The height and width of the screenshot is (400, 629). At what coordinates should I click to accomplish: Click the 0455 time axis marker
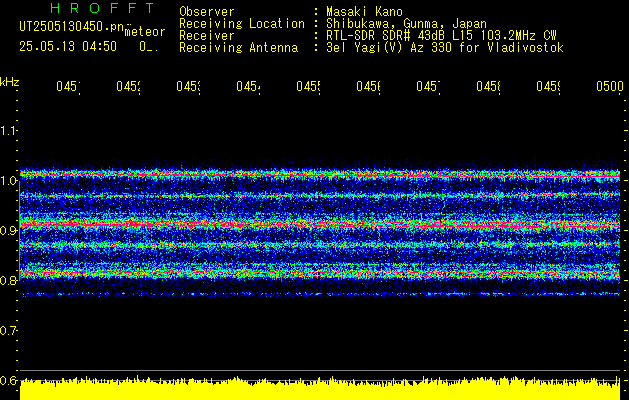[x=308, y=87]
